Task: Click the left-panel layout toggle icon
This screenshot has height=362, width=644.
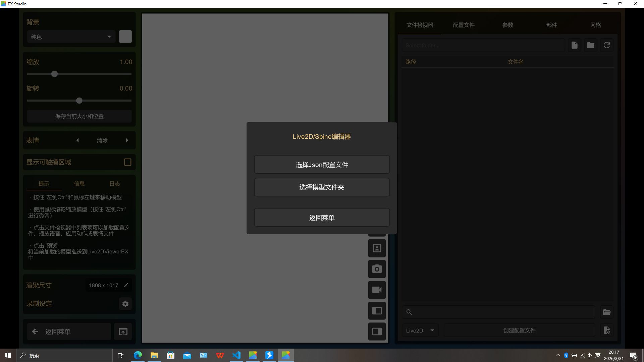Action: click(377, 311)
